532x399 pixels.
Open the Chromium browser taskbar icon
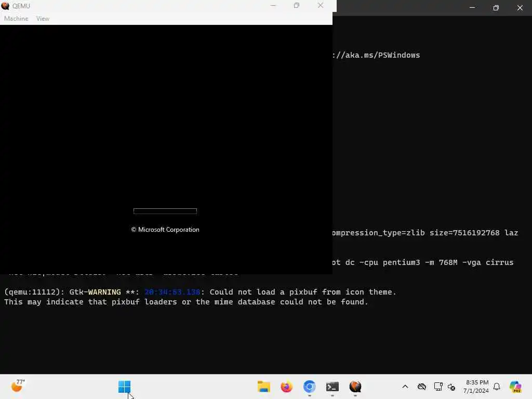point(310,387)
